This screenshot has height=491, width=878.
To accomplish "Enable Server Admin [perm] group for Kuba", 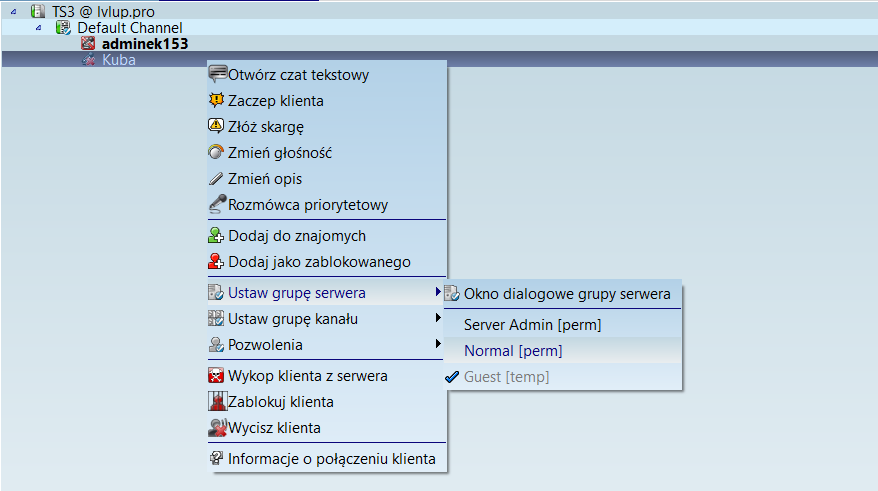I will click(532, 325).
